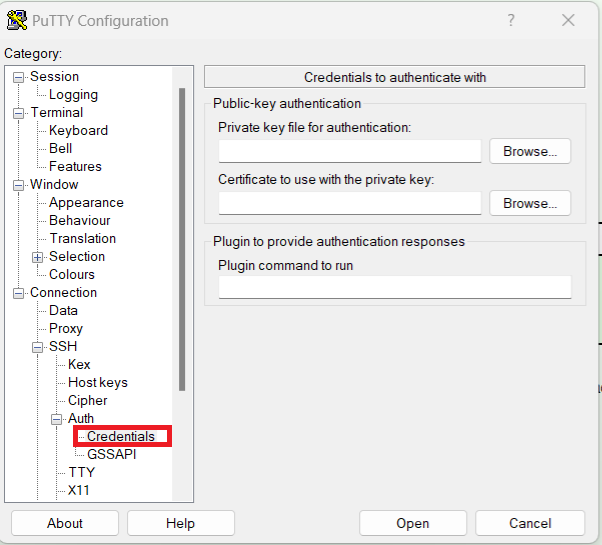The width and height of the screenshot is (602, 545).
Task: Focus the Plugin command to run field
Action: tap(394, 287)
